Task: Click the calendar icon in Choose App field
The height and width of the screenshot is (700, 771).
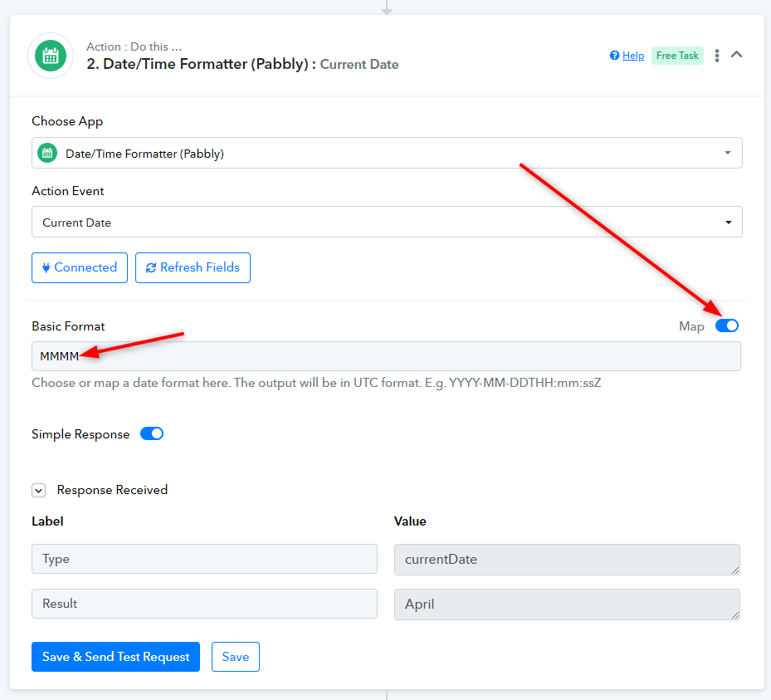Action: coord(47,153)
